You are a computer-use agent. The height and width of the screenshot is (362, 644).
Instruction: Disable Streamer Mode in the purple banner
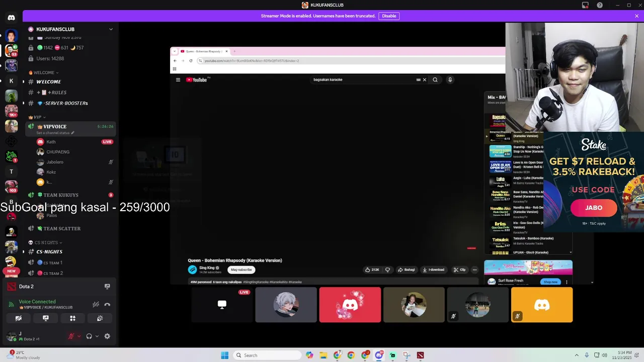[x=389, y=16]
